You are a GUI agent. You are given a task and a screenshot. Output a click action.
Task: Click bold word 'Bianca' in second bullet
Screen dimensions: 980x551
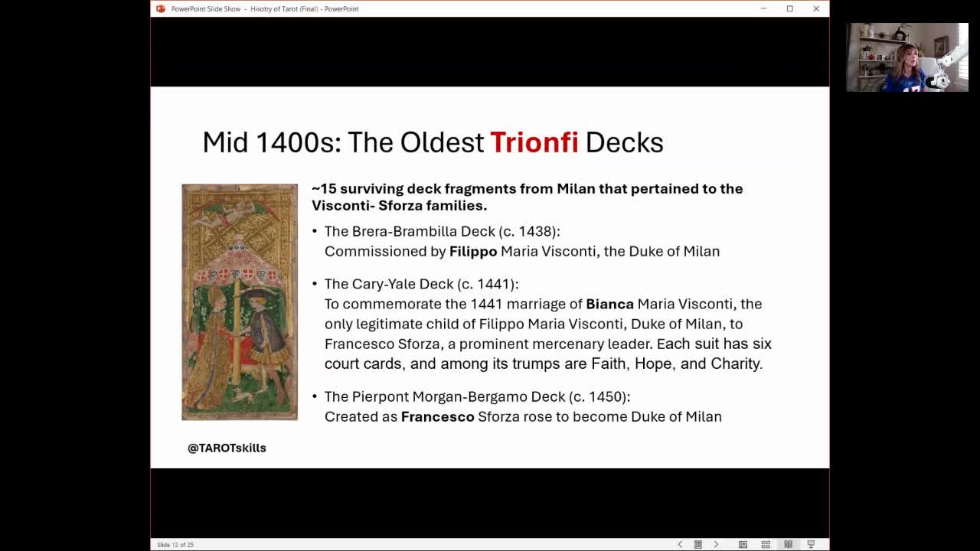point(609,304)
